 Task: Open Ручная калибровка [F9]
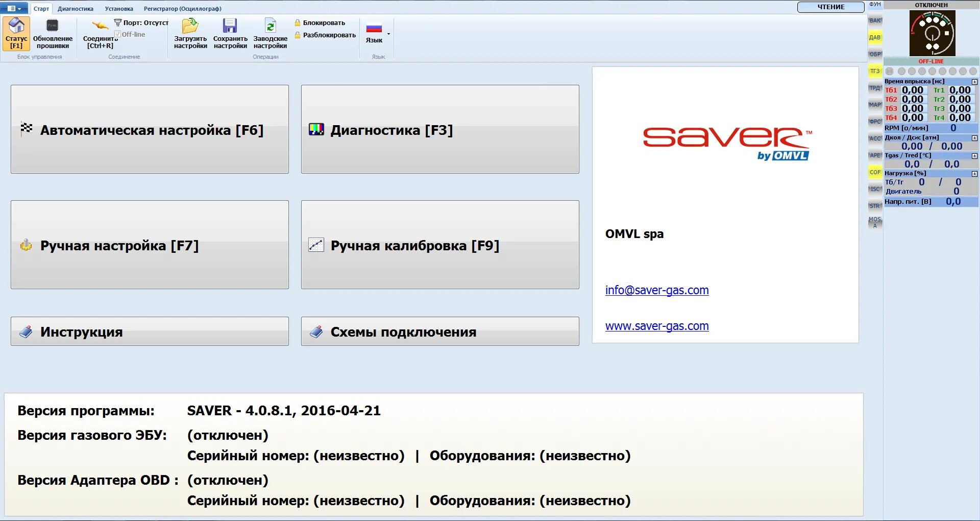click(440, 245)
